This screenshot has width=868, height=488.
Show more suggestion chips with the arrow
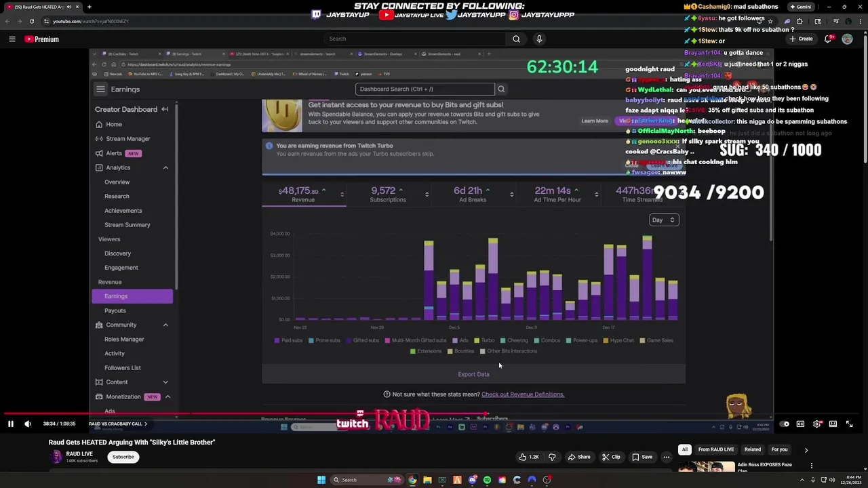click(x=806, y=450)
